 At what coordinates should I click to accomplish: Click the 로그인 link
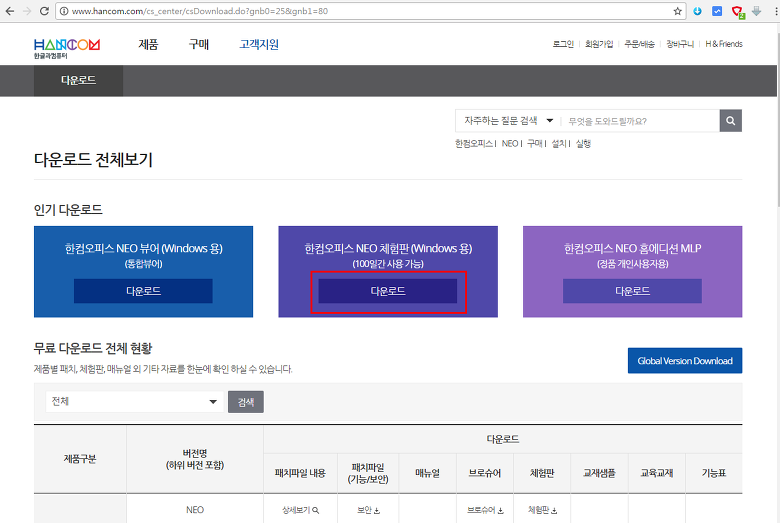tap(563, 44)
